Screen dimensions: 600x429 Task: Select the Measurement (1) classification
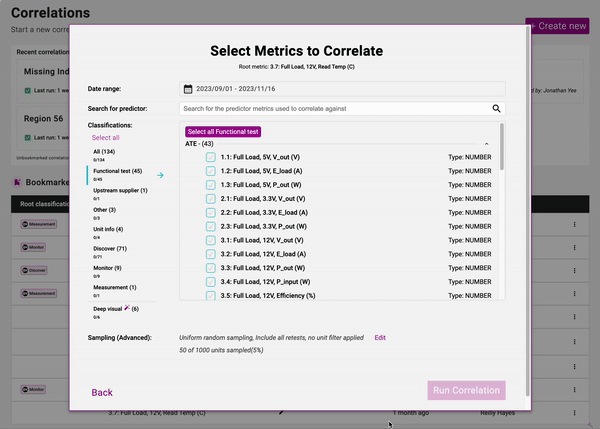[114, 287]
